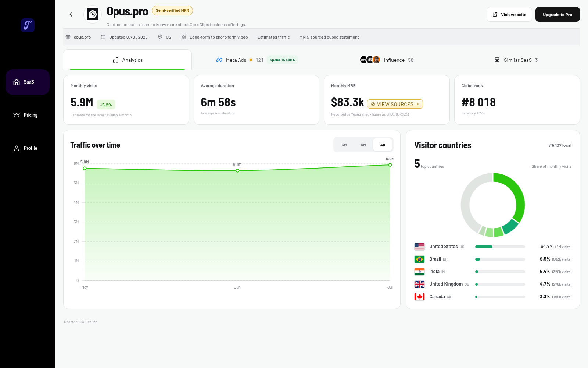Viewport: 588px width, 368px height.
Task: Select the 3M traffic range
Action: point(344,145)
